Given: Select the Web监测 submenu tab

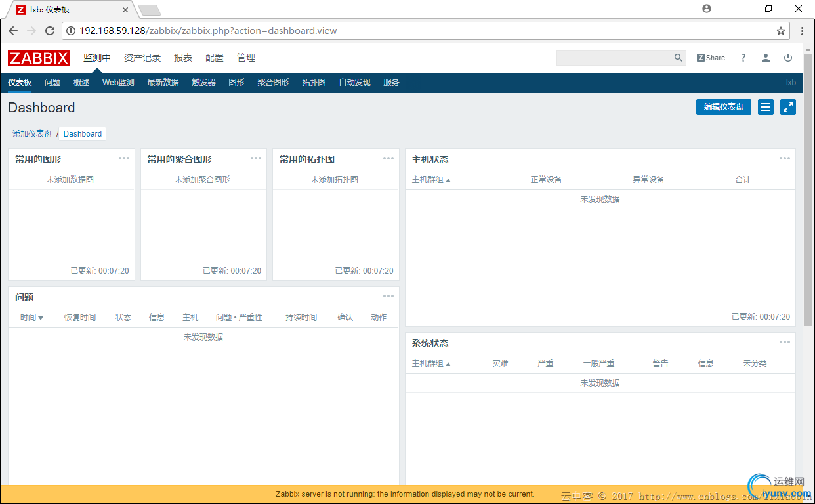Looking at the screenshot, I should (118, 83).
